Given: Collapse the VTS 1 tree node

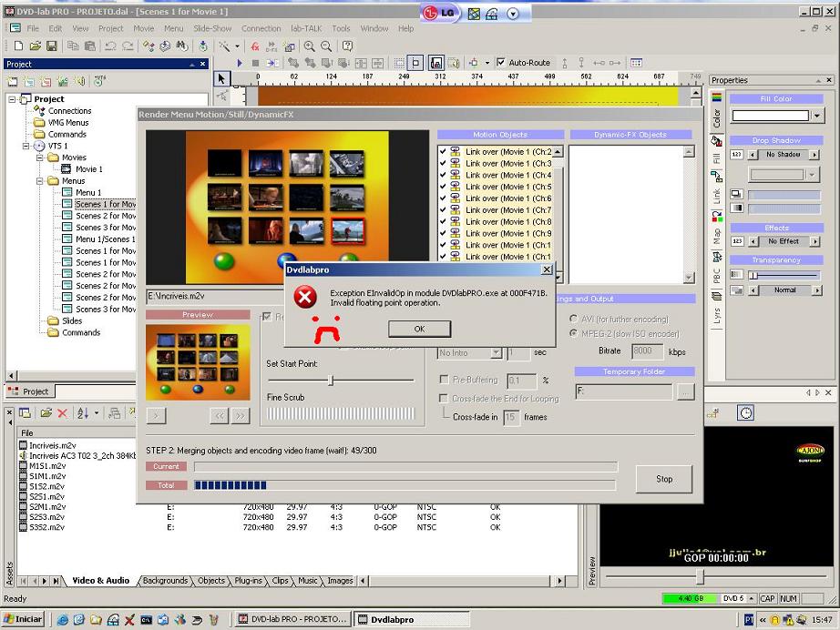Looking at the screenshot, I should click(26, 146).
